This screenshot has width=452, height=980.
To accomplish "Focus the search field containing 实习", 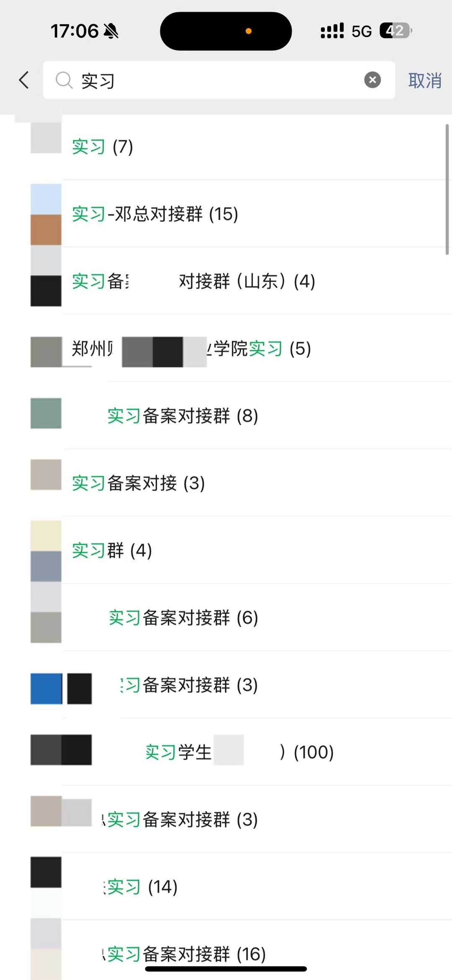I will 219,80.
